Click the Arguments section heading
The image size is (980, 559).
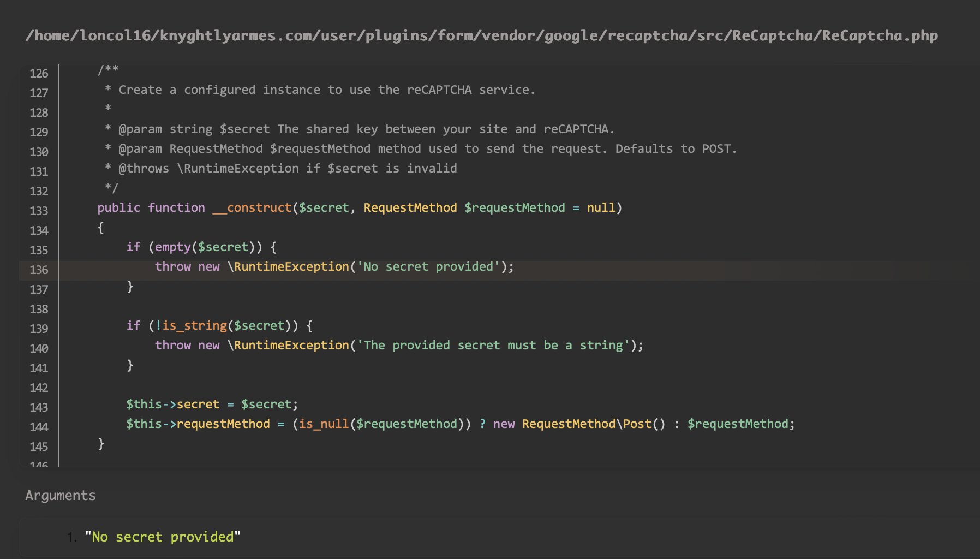[61, 496]
